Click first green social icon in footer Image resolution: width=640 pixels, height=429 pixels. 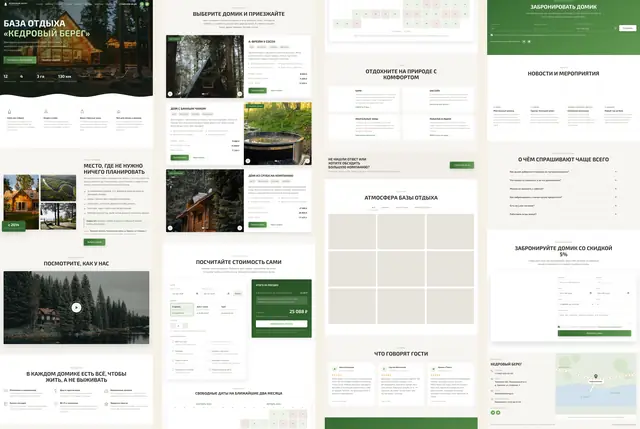tap(493, 413)
